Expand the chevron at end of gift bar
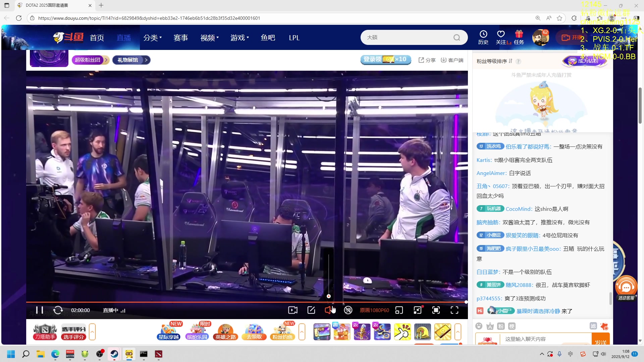 pos(458,332)
